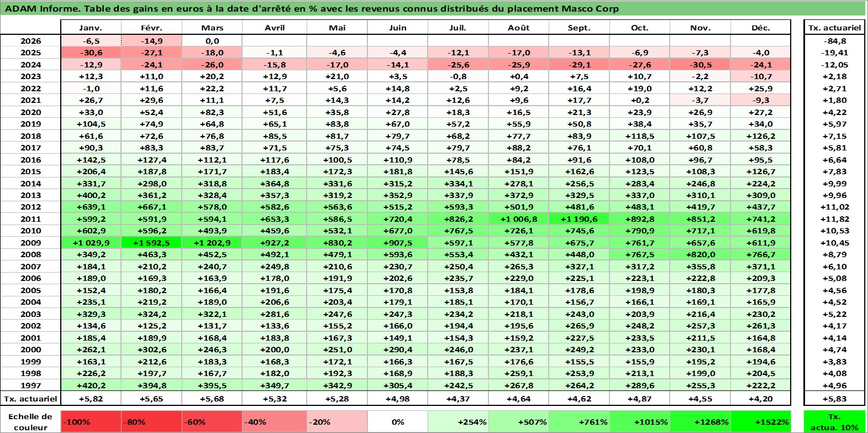The image size is (868, 433).
Task: Click September 2011 gain cell +1 190,6
Action: click(x=579, y=219)
